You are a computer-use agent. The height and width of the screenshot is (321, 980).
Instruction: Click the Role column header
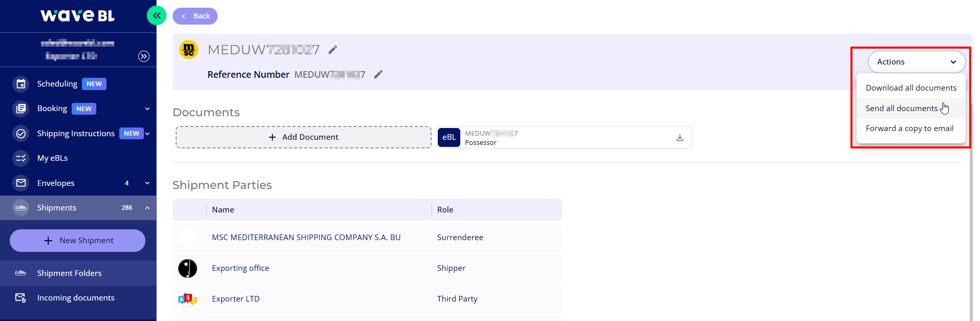[x=445, y=209]
